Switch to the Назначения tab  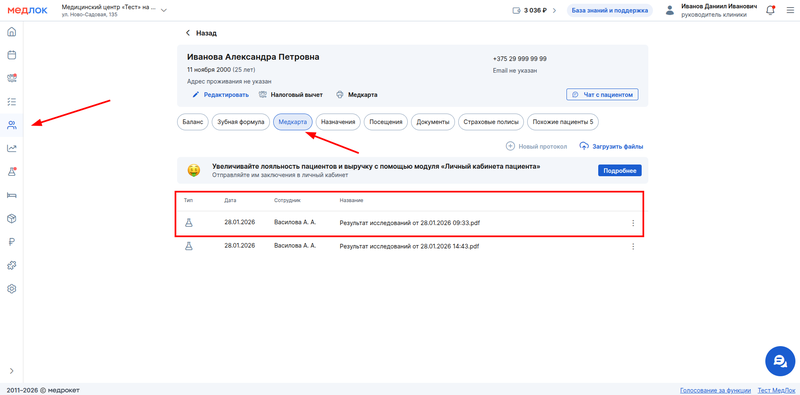338,122
